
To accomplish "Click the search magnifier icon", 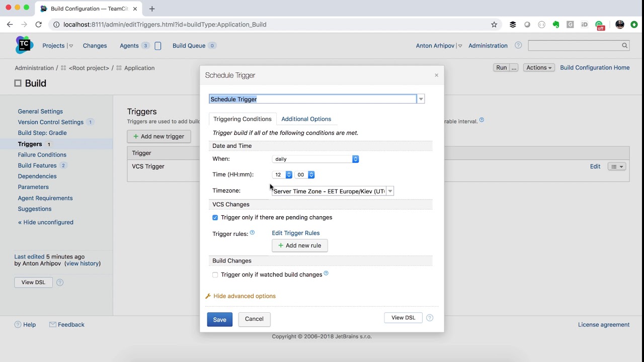I will tap(624, 45).
